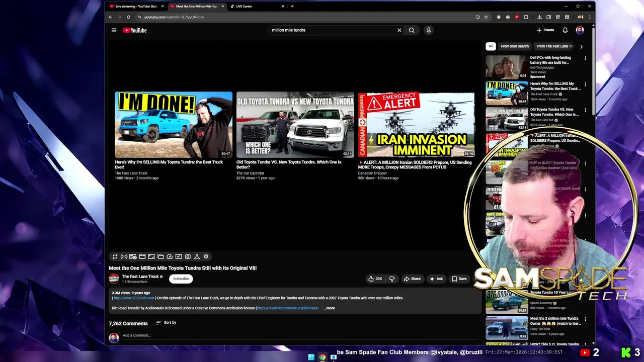Play the Iran Invasion Imminent suggestion
644x362 pixels.
pyautogui.click(x=417, y=125)
